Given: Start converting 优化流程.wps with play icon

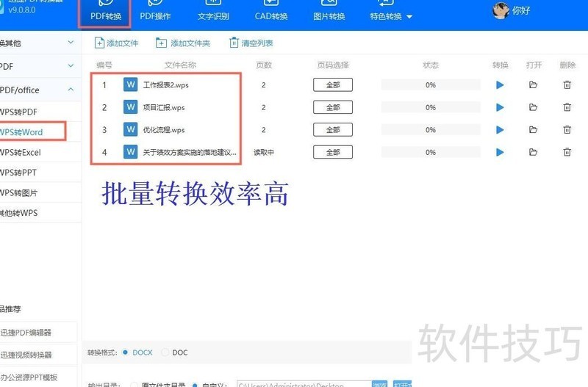Looking at the screenshot, I should click(500, 130).
